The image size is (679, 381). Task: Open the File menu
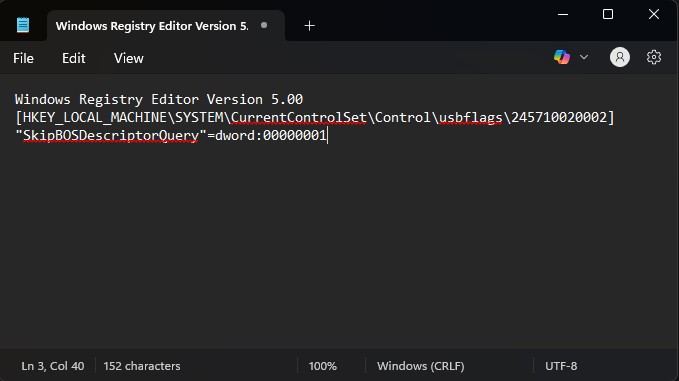(x=23, y=58)
